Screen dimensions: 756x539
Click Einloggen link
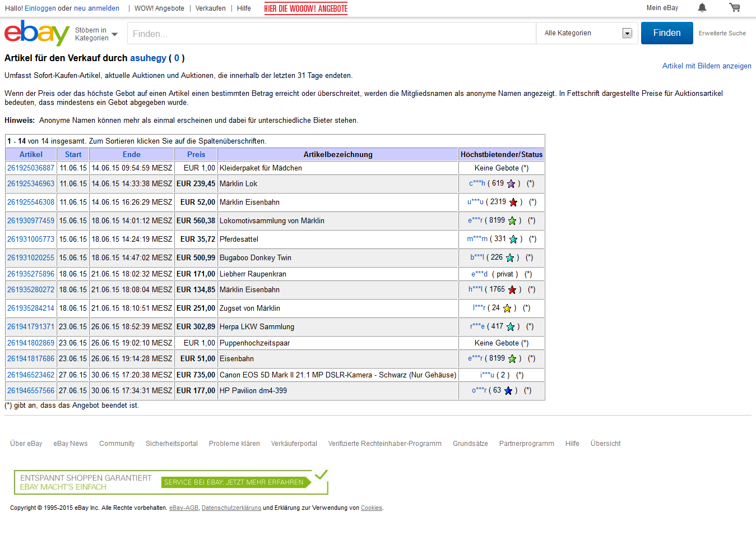click(x=40, y=8)
